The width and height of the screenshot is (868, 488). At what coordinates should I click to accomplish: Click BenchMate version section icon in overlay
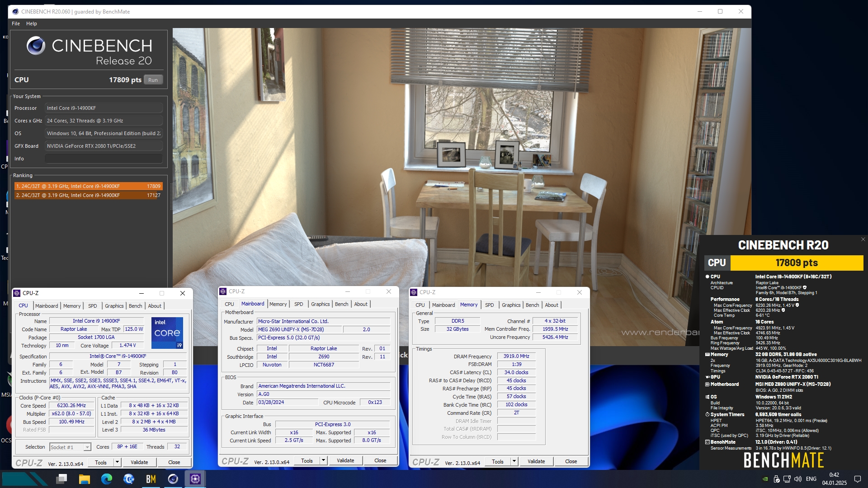coord(708,442)
